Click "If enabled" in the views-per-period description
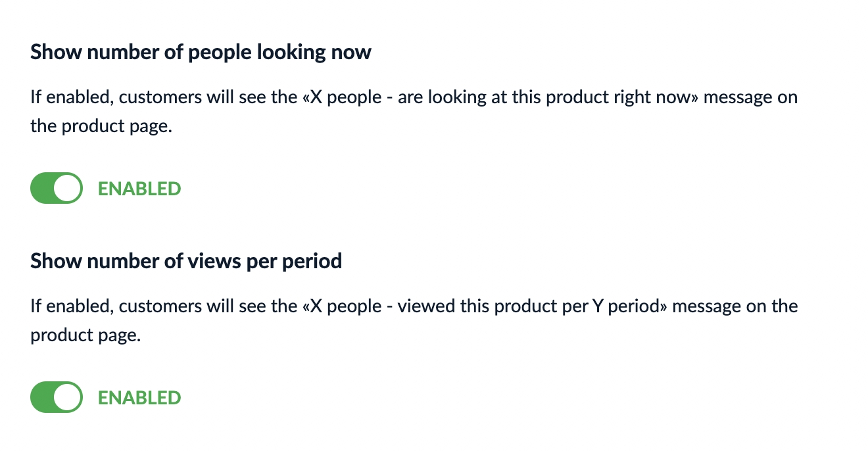 71,307
